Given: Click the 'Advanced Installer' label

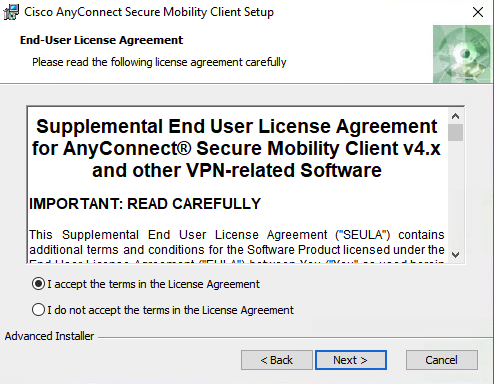Looking at the screenshot, I should coord(49,336).
